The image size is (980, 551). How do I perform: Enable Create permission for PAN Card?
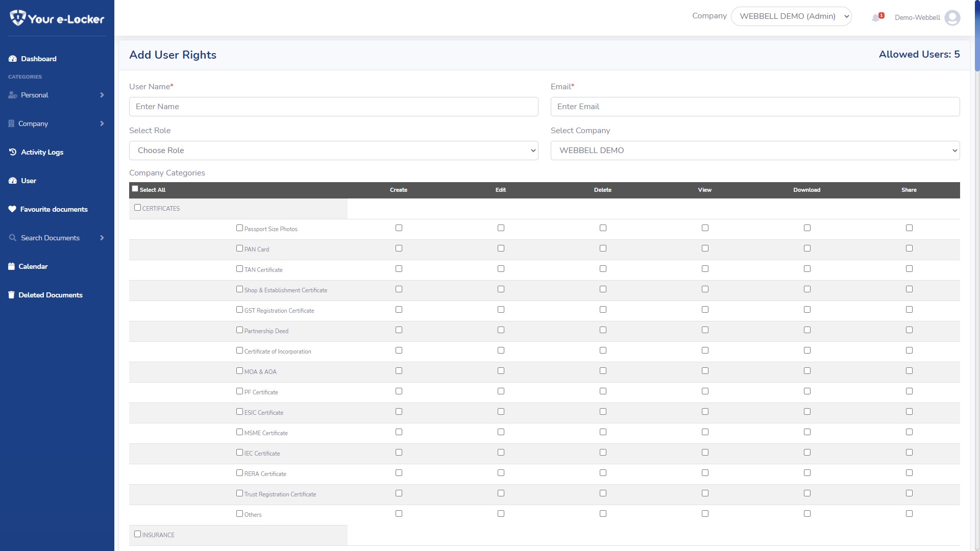tap(399, 248)
